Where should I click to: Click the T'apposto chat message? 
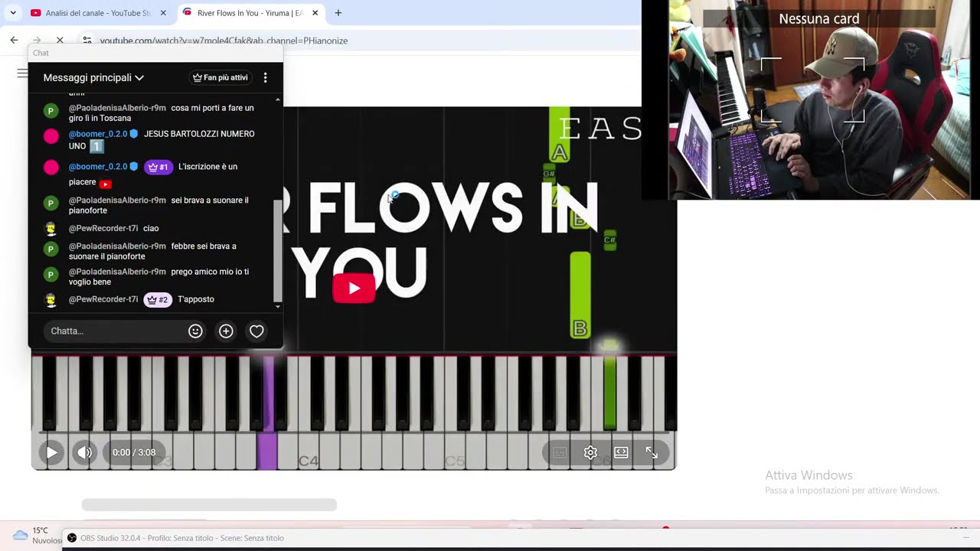click(x=196, y=299)
